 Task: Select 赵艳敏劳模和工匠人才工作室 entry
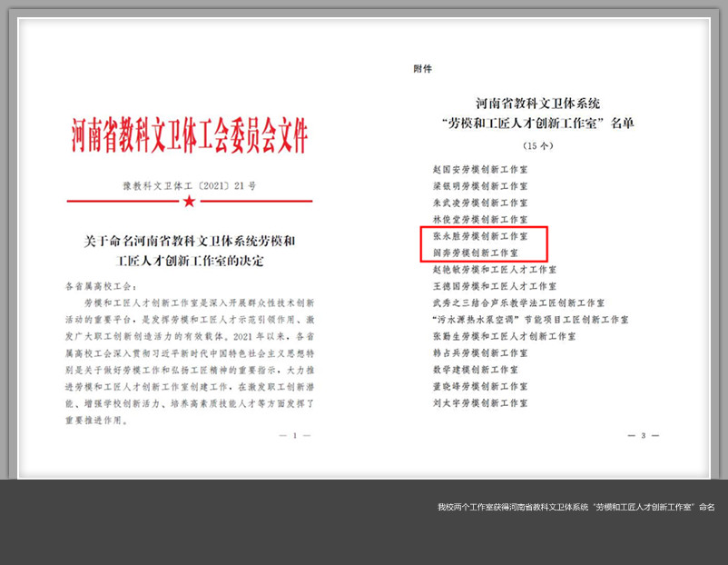tap(495, 270)
